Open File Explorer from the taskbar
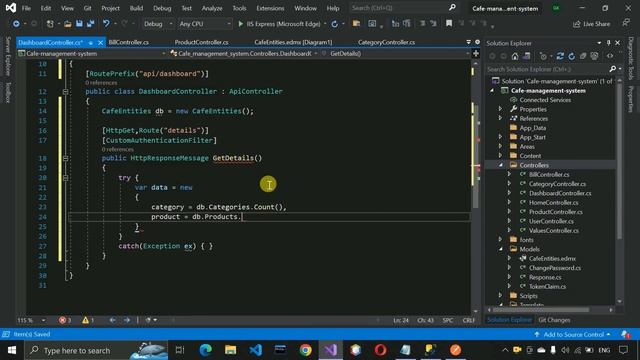The image size is (640, 360). click(x=231, y=350)
